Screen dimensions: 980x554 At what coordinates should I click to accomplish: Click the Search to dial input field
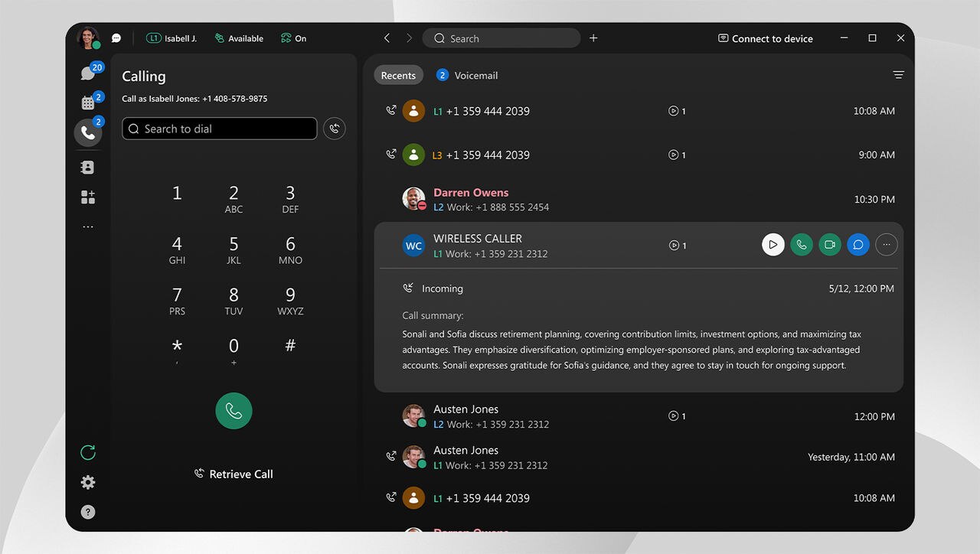click(x=219, y=129)
